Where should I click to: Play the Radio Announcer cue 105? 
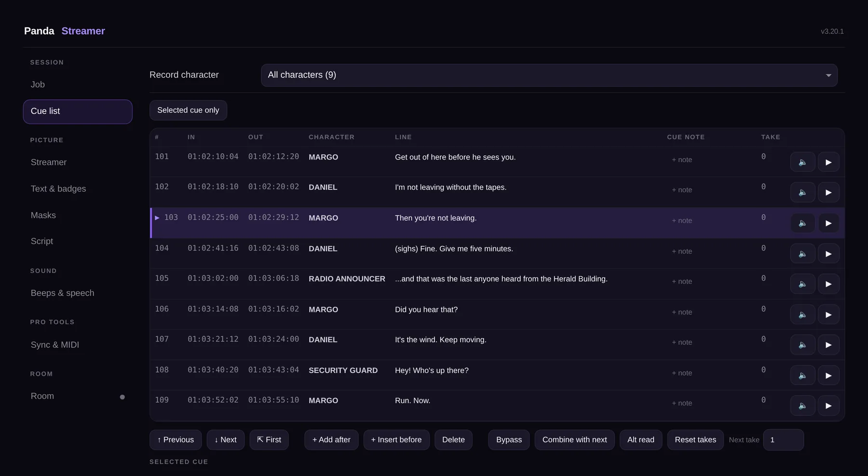[828, 284]
